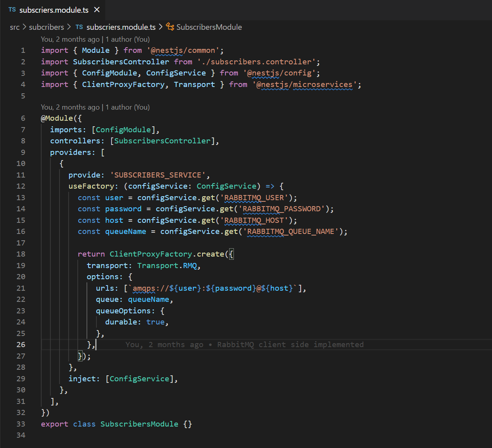Click the providers: property on line 9
492x448 pixels.
click(x=73, y=153)
